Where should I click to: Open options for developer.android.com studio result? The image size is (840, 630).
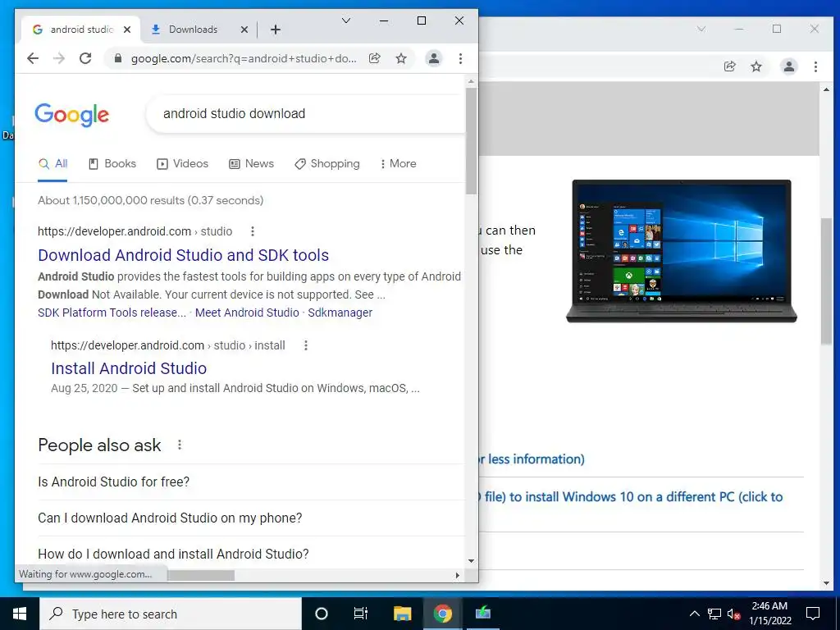pyautogui.click(x=253, y=231)
